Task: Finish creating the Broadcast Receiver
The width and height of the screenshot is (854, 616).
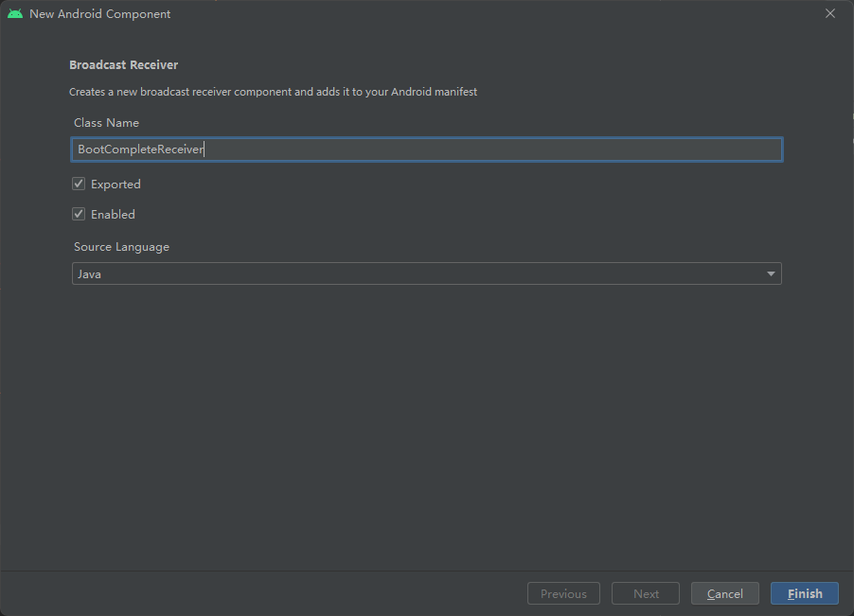Action: [x=805, y=593]
